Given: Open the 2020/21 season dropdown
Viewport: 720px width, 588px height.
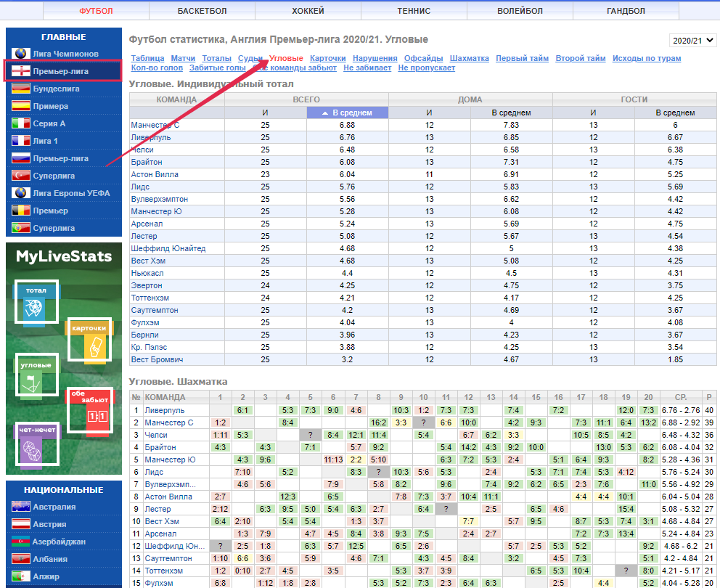Looking at the screenshot, I should (x=692, y=41).
